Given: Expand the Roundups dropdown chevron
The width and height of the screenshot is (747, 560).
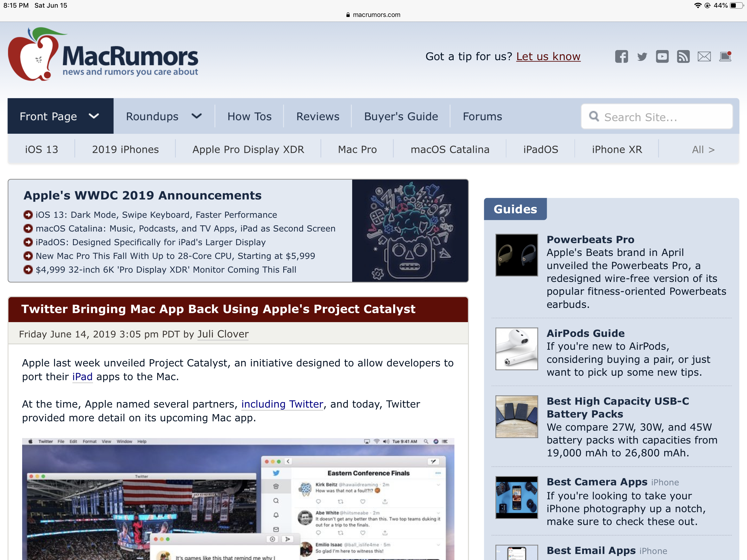Looking at the screenshot, I should 197,116.
